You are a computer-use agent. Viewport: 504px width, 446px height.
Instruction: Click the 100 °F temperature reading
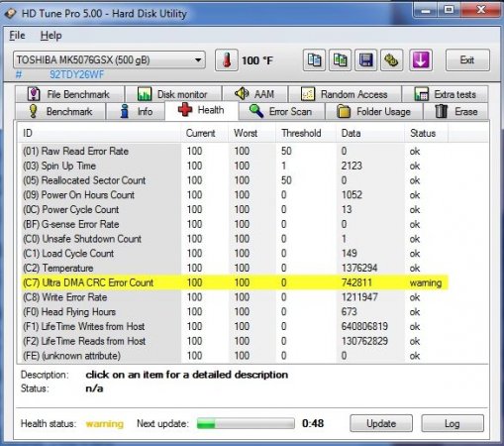point(257,60)
